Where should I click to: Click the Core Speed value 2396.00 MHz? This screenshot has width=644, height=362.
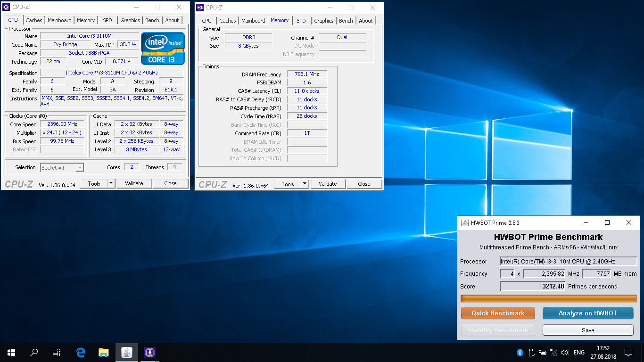(x=62, y=124)
